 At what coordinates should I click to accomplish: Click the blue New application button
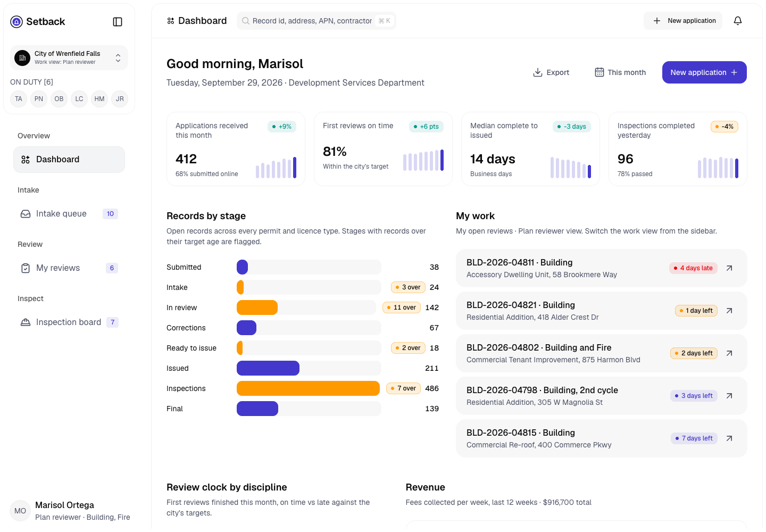[x=704, y=72]
